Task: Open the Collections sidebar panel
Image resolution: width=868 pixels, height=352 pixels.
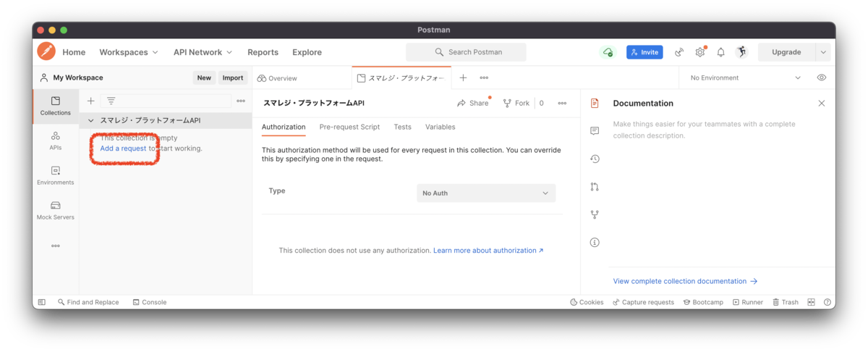Action: (x=56, y=106)
